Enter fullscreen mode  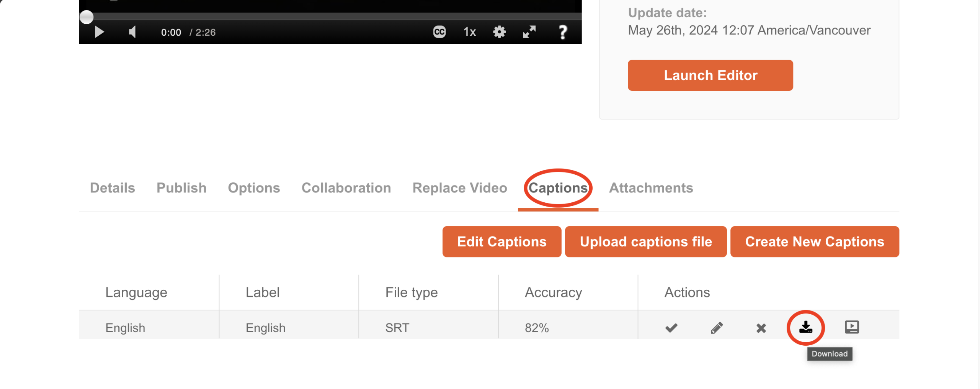coord(529,32)
